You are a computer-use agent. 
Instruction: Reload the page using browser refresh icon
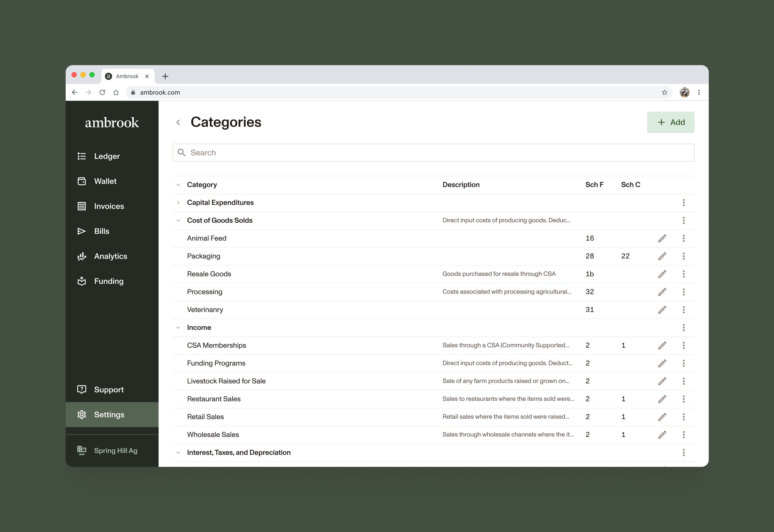(x=102, y=92)
